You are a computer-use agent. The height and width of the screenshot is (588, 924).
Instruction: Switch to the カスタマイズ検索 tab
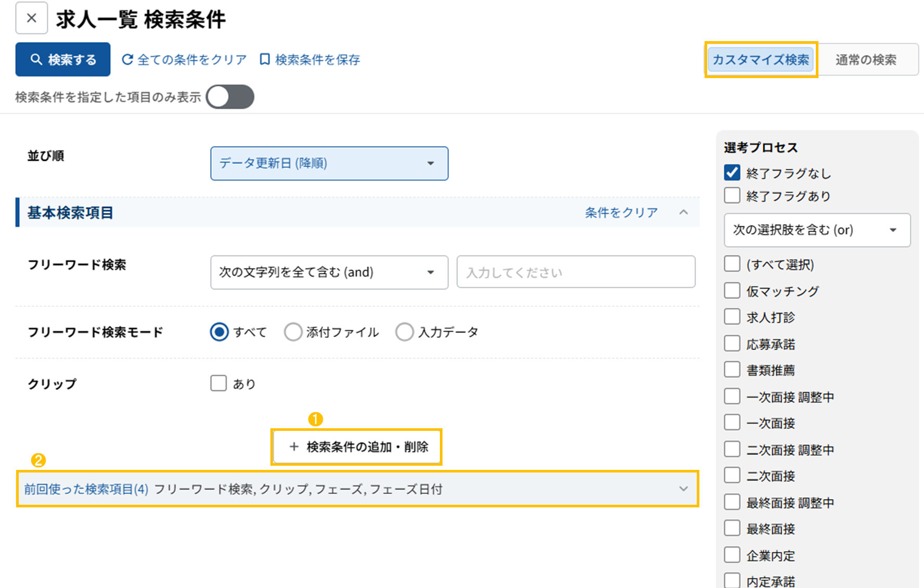[x=760, y=60]
